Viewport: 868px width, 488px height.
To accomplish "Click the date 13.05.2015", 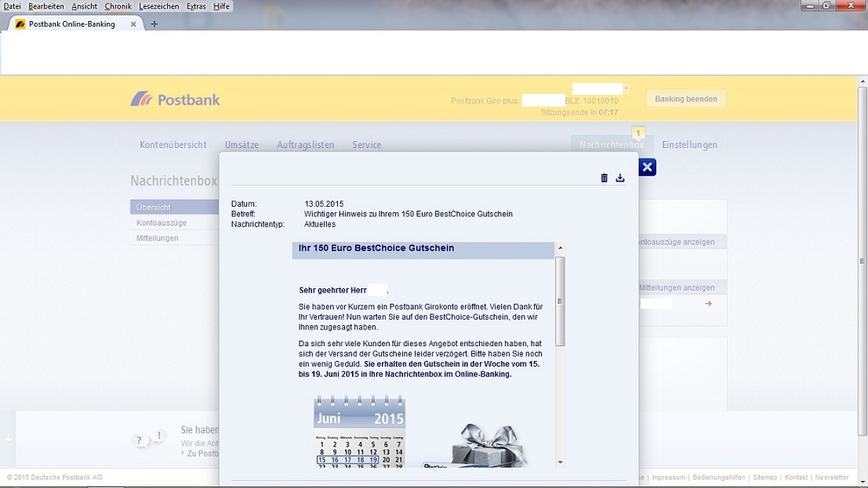I will 324,204.
